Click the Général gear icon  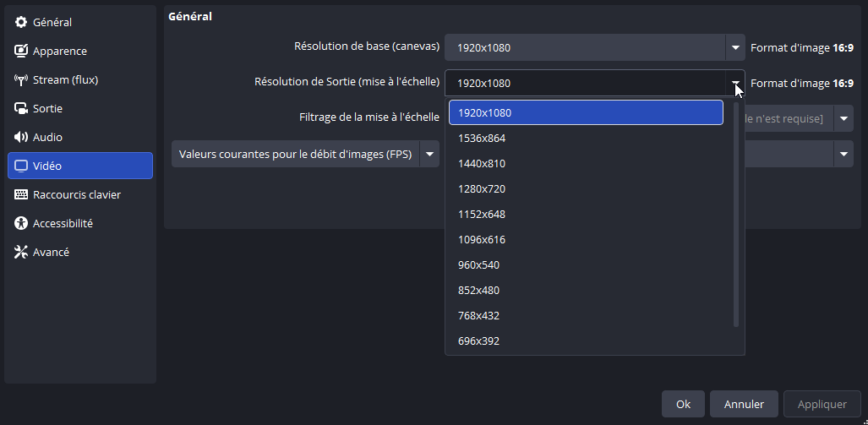[21, 23]
